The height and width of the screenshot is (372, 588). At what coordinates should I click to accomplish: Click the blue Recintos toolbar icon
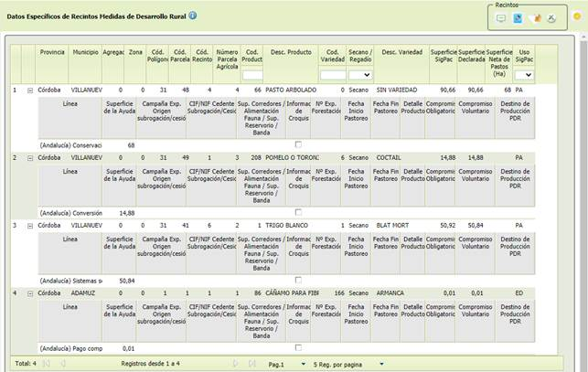(518, 18)
